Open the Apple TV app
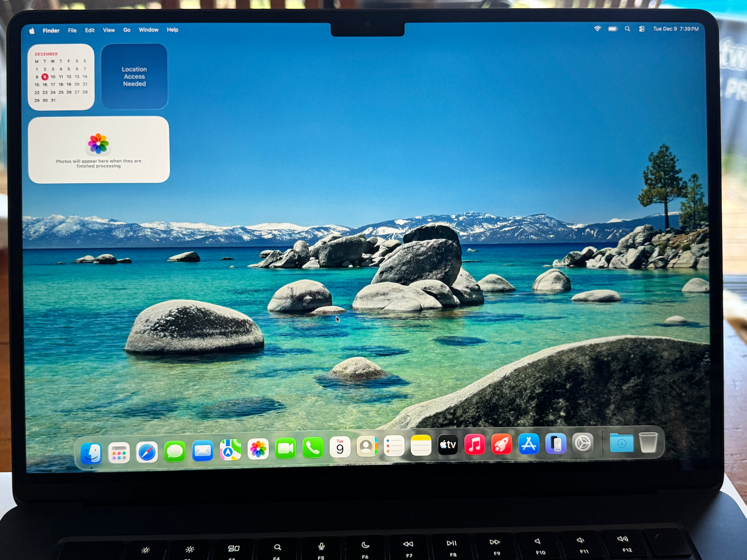This screenshot has width=747, height=560. click(448, 443)
